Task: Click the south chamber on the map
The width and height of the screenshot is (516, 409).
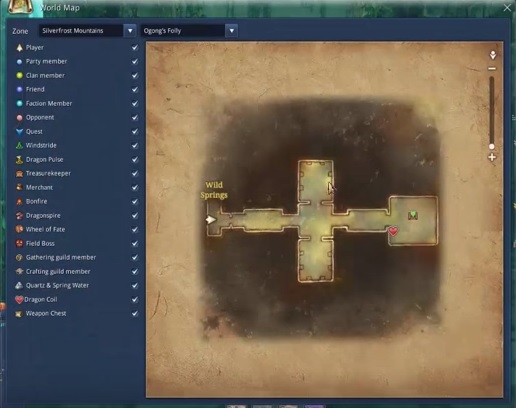Action: click(x=315, y=260)
